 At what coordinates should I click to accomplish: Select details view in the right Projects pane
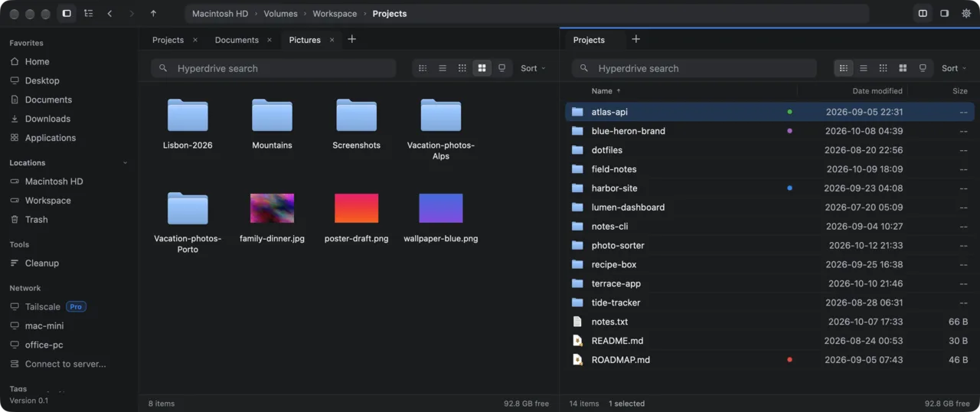844,68
